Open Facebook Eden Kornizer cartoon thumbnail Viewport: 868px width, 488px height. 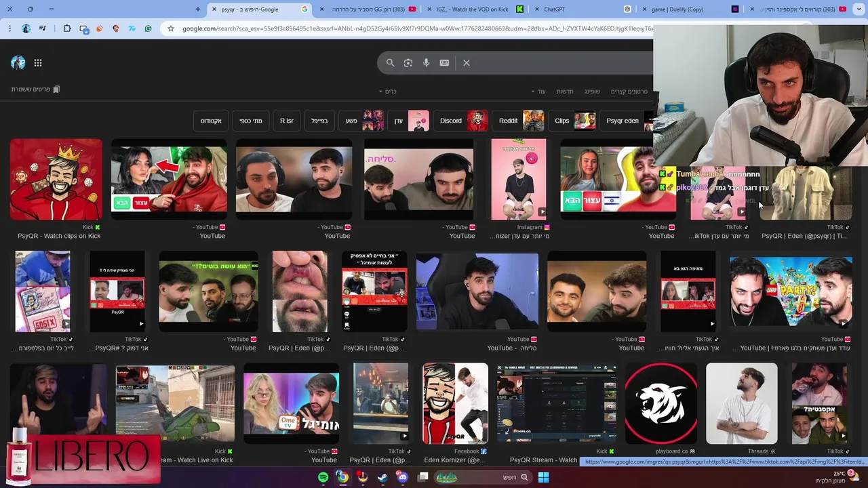455,403
